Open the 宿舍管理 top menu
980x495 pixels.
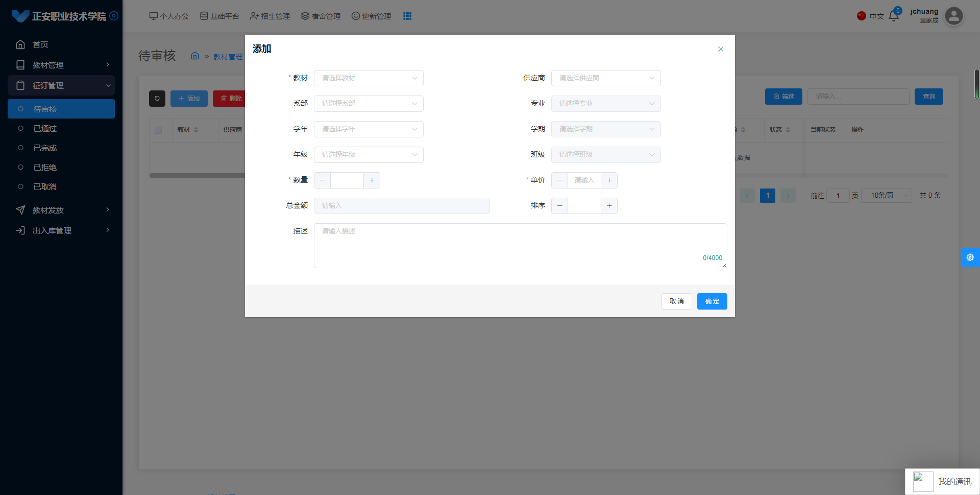(x=321, y=16)
